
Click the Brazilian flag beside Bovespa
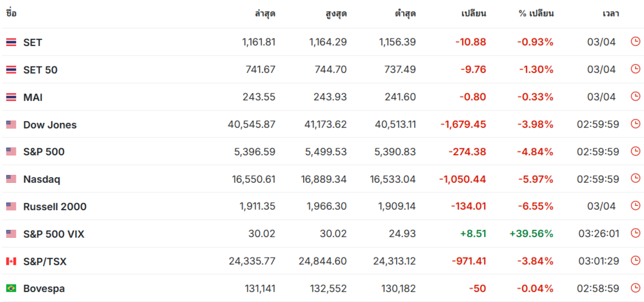coord(11,288)
